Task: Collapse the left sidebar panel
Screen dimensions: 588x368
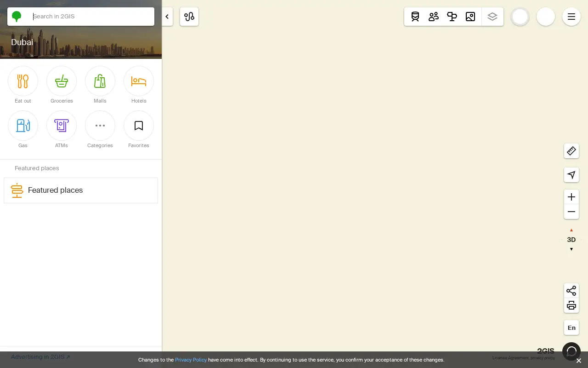Action: click(x=167, y=17)
